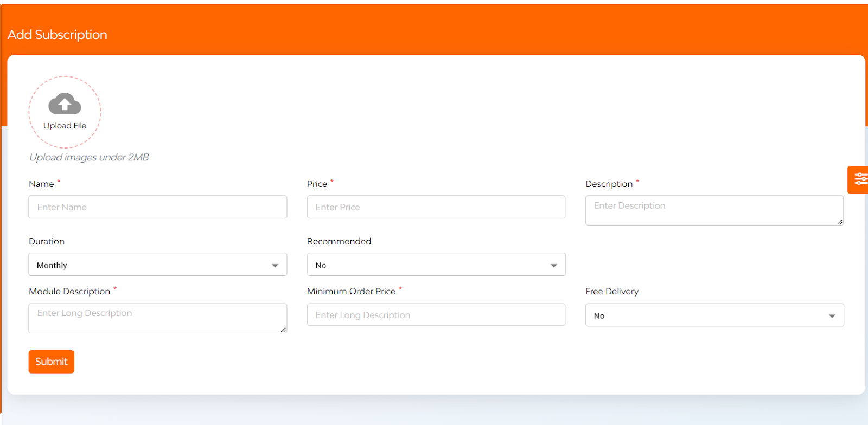This screenshot has width=868, height=425.
Task: Click the Name field label
Action: [41, 184]
